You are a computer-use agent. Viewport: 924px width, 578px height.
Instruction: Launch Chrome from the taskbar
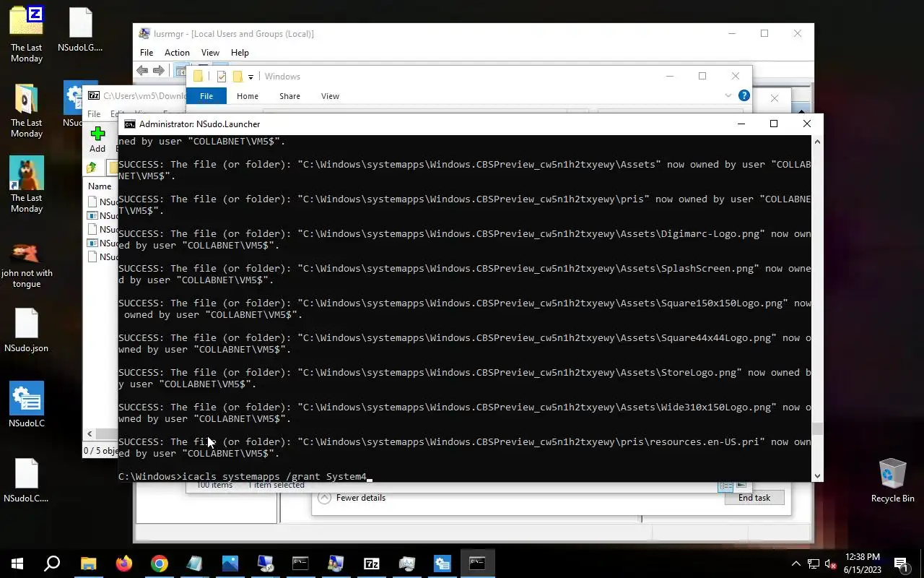coord(159,564)
